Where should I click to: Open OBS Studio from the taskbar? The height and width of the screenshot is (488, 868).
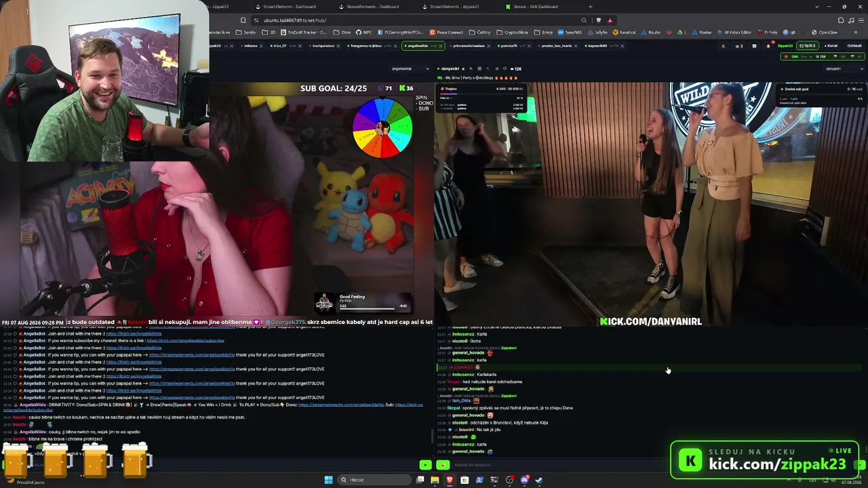509,480
